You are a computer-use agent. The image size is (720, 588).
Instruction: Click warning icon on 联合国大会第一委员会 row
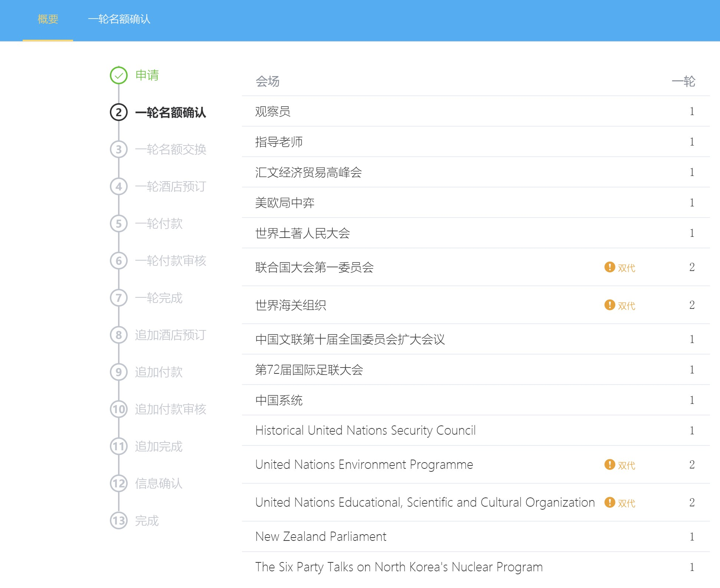610,267
